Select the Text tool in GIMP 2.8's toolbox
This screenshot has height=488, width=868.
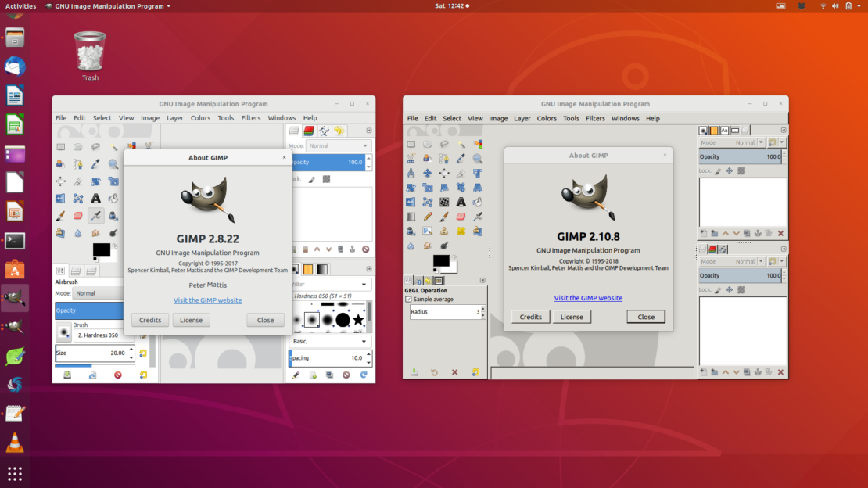[x=96, y=198]
